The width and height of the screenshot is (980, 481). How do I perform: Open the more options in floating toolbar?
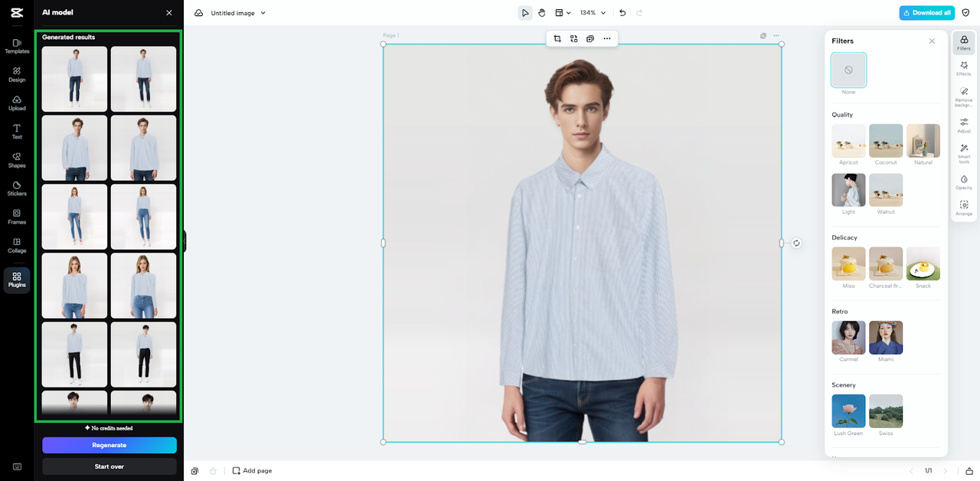(x=607, y=38)
